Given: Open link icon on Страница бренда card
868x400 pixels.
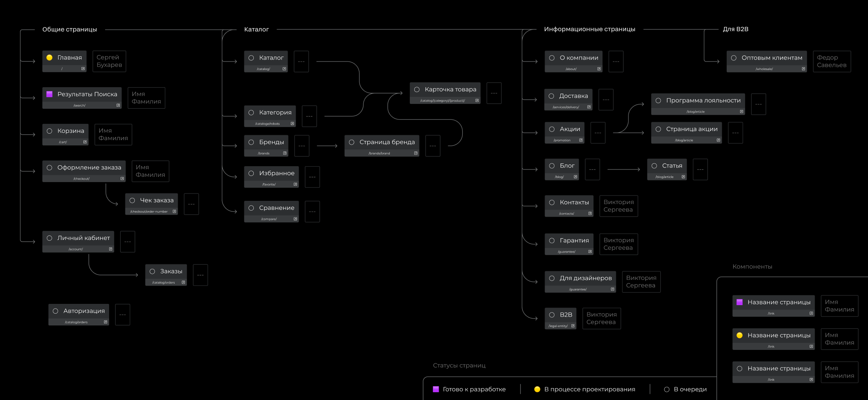Looking at the screenshot, I should coord(415,153).
